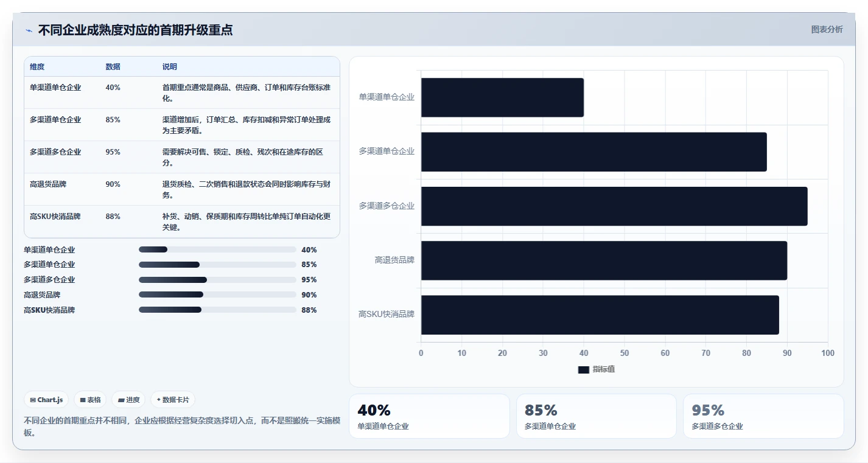The image size is (868, 463).
Task: Click the 90% cell in the table
Action: [113, 184]
